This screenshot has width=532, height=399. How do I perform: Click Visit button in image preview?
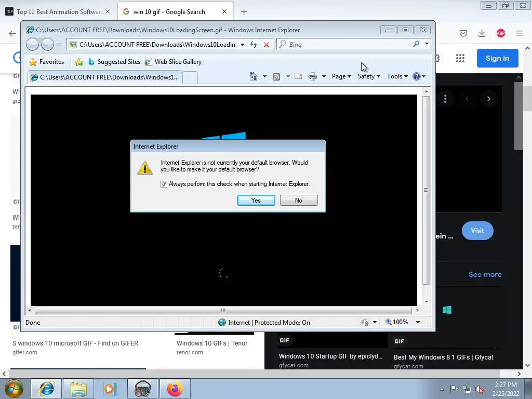click(477, 230)
